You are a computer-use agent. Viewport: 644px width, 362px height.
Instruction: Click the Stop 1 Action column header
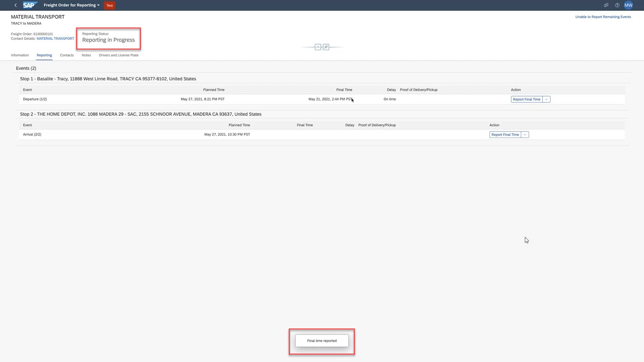(x=516, y=90)
